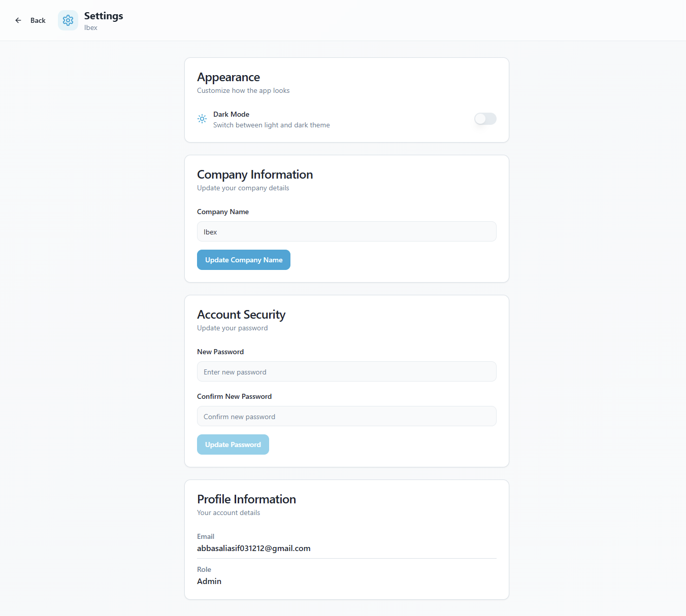Click the Settings gear icon in the header
The width and height of the screenshot is (686, 616).
68,20
